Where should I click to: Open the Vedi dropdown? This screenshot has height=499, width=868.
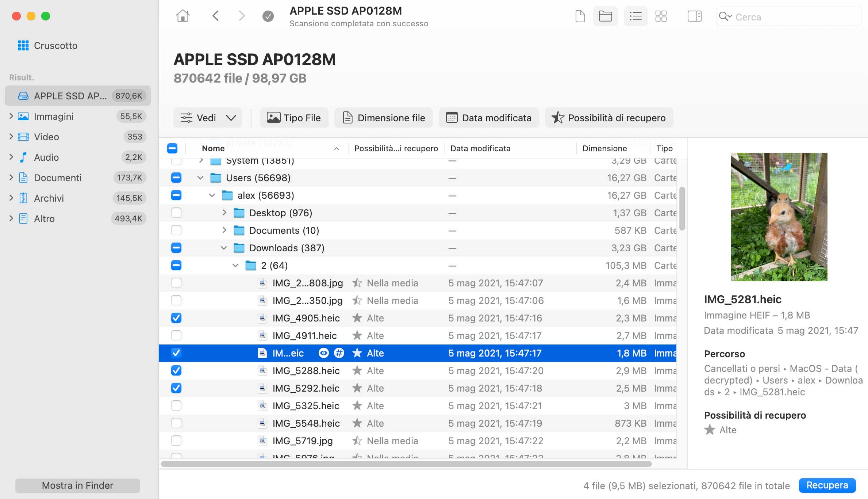[x=208, y=118]
